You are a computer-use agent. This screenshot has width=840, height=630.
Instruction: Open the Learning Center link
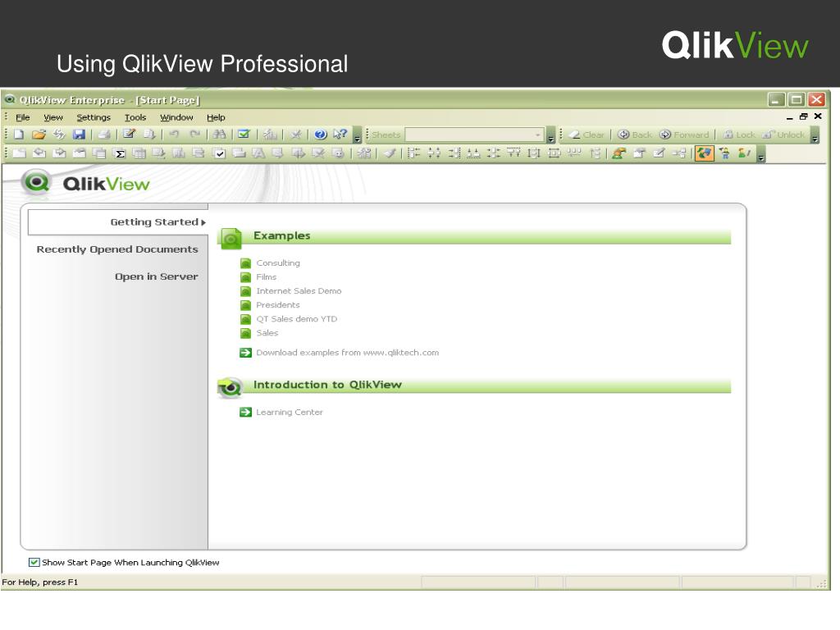(x=290, y=412)
